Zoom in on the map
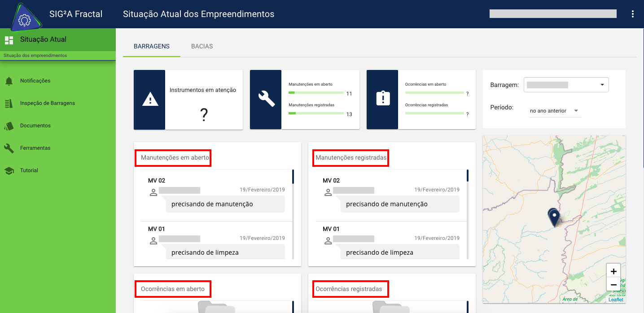Image resolution: width=644 pixels, height=313 pixels. pos(613,271)
